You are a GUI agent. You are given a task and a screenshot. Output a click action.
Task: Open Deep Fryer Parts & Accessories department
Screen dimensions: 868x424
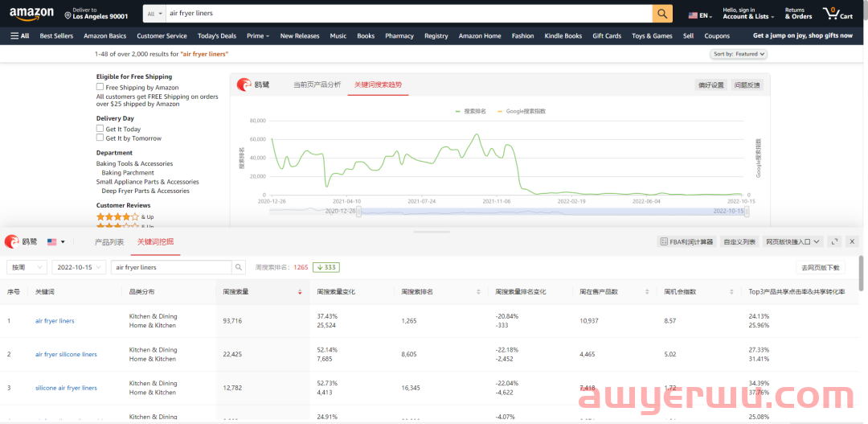[145, 191]
